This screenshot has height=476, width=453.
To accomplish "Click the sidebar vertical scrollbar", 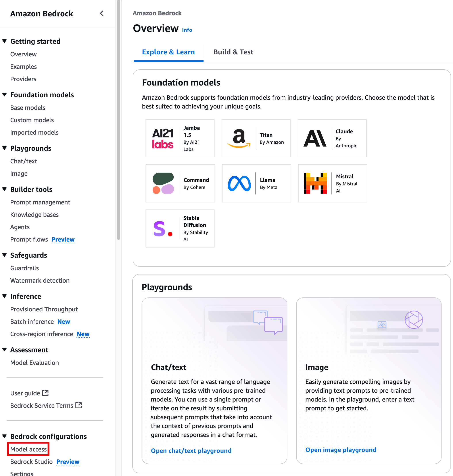I will coord(118,121).
